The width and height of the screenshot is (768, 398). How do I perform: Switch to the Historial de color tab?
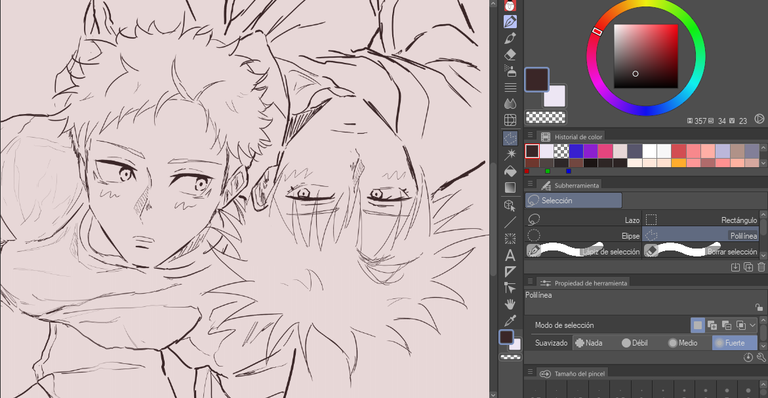(571, 137)
